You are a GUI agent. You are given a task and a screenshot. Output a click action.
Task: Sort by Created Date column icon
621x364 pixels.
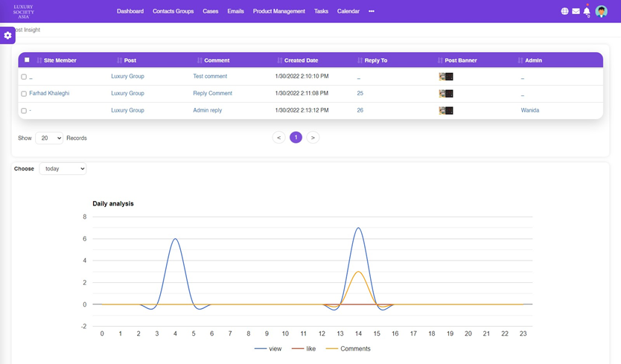click(279, 60)
